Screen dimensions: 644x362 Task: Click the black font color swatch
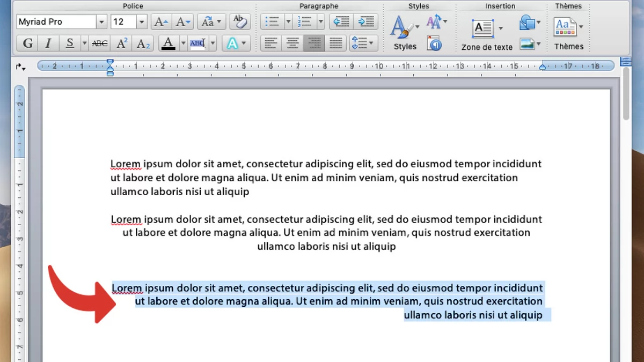pos(168,43)
